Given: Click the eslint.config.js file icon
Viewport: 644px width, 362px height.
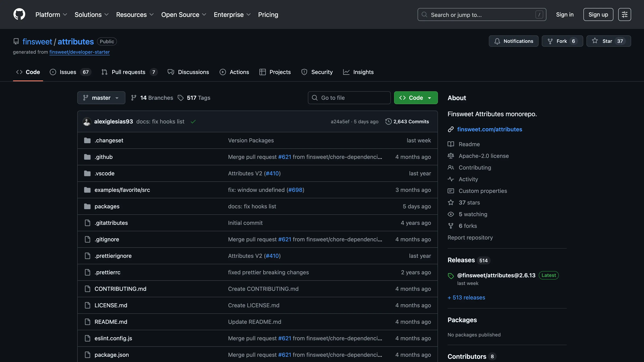Looking at the screenshot, I should 87,338.
